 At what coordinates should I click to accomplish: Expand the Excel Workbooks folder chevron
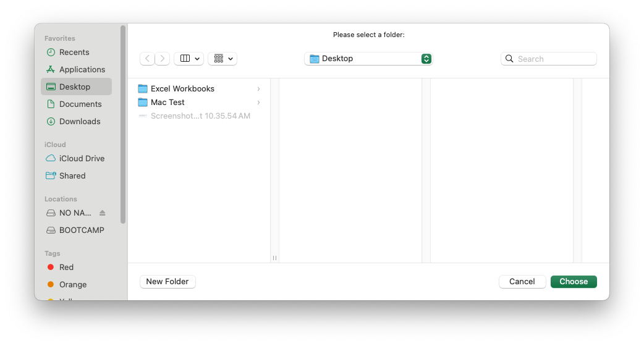[x=258, y=89]
